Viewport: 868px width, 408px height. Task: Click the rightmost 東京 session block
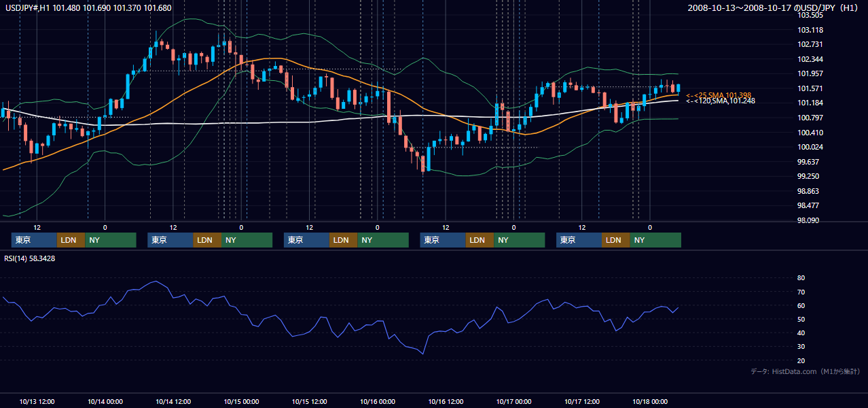click(x=579, y=240)
